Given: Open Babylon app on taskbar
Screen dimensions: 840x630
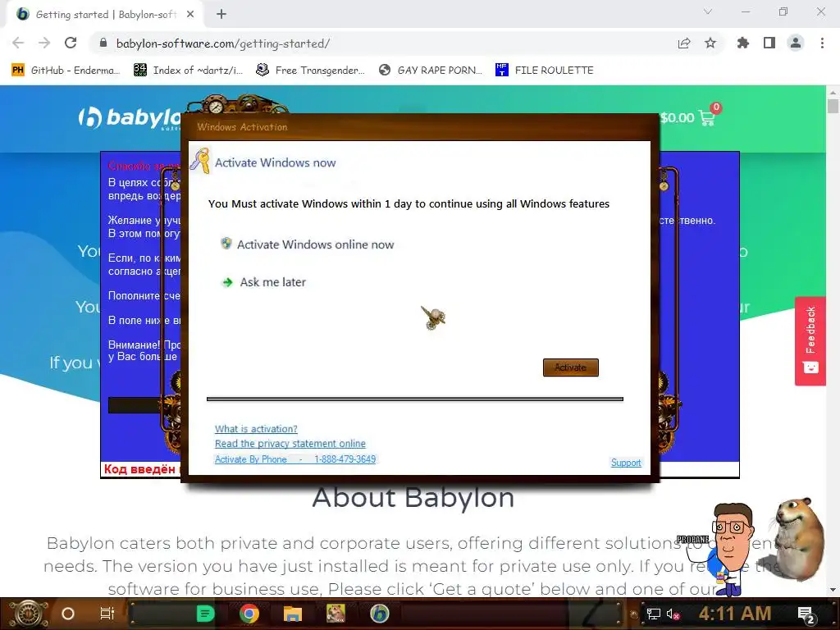Looking at the screenshot, I should tap(379, 614).
